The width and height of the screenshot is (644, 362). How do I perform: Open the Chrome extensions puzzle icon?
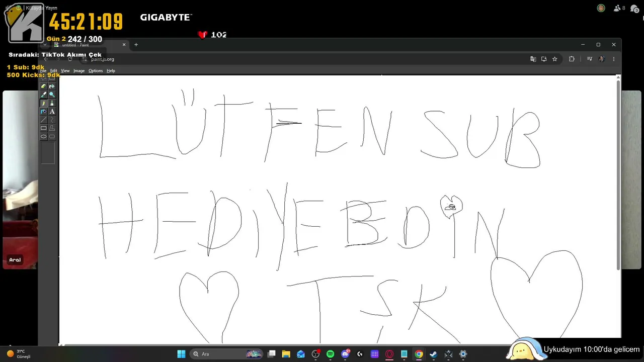pos(572,59)
